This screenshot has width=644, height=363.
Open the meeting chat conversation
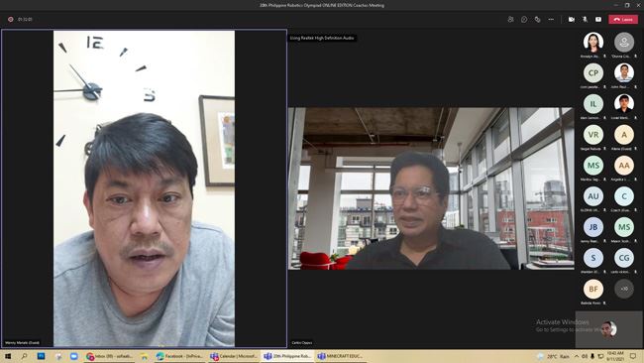coord(524,19)
